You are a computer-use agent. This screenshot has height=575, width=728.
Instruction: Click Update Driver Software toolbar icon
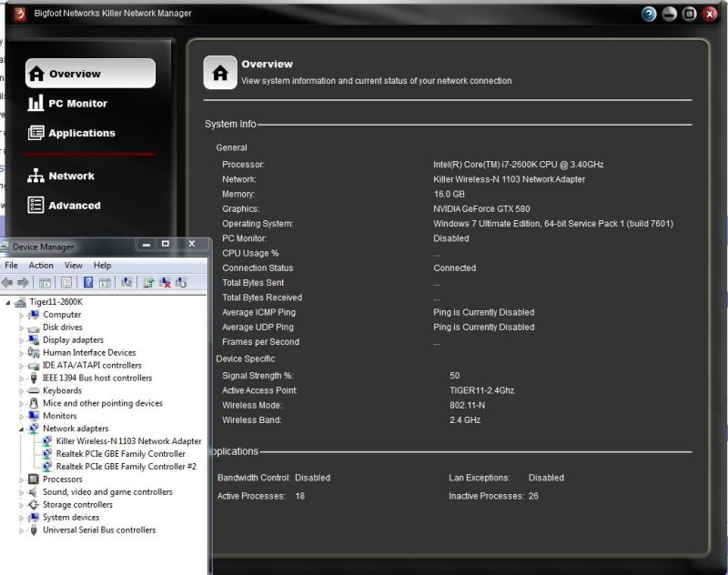point(148,282)
